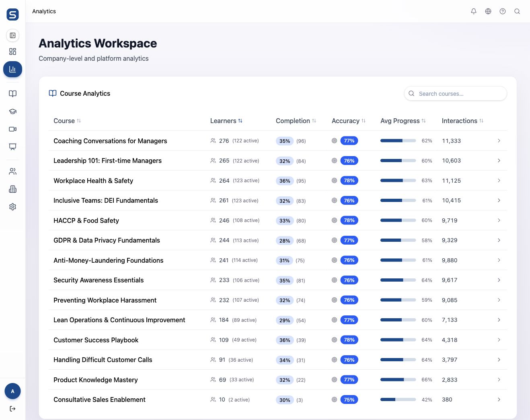Click accuracy target icon in Workplace Health row

(334, 181)
